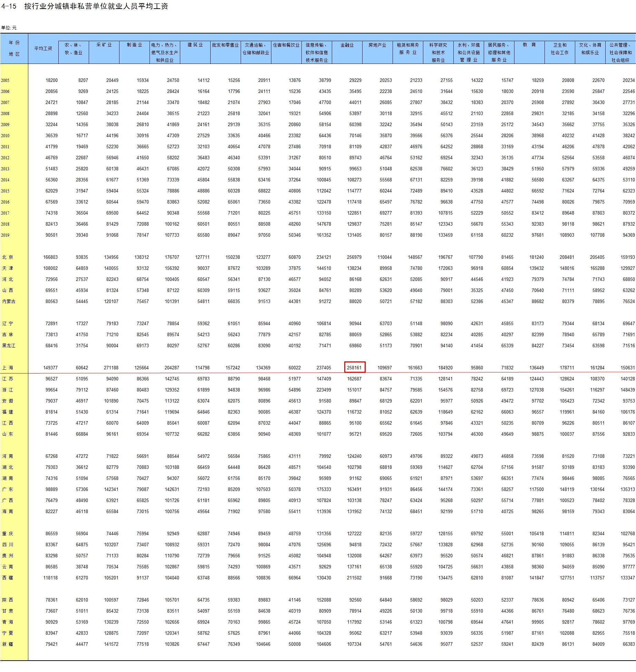Click the 科学研究和技术服务业 header

pyautogui.click(x=438, y=53)
